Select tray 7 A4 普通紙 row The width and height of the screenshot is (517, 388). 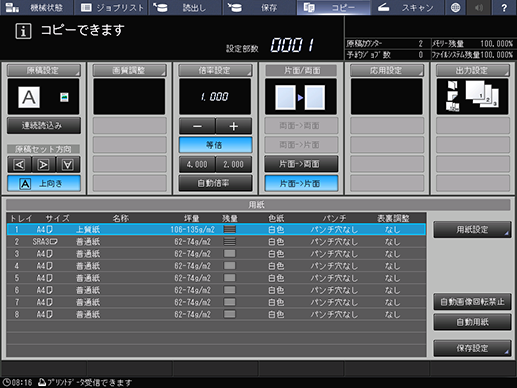[216, 302]
